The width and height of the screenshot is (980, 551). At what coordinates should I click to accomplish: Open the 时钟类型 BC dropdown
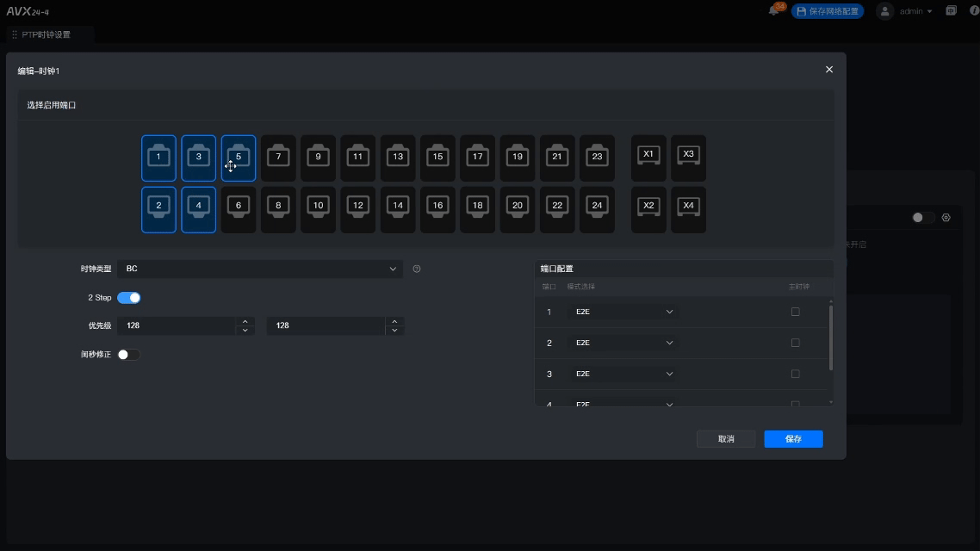259,269
